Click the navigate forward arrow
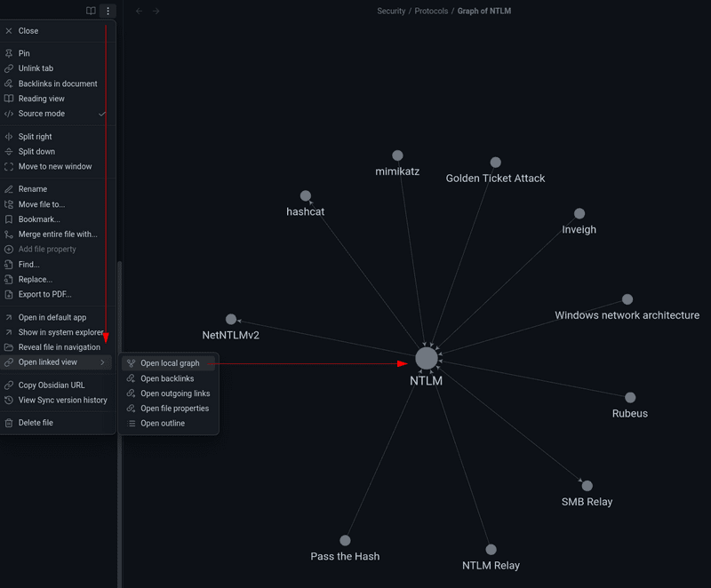711x588 pixels. click(x=156, y=12)
